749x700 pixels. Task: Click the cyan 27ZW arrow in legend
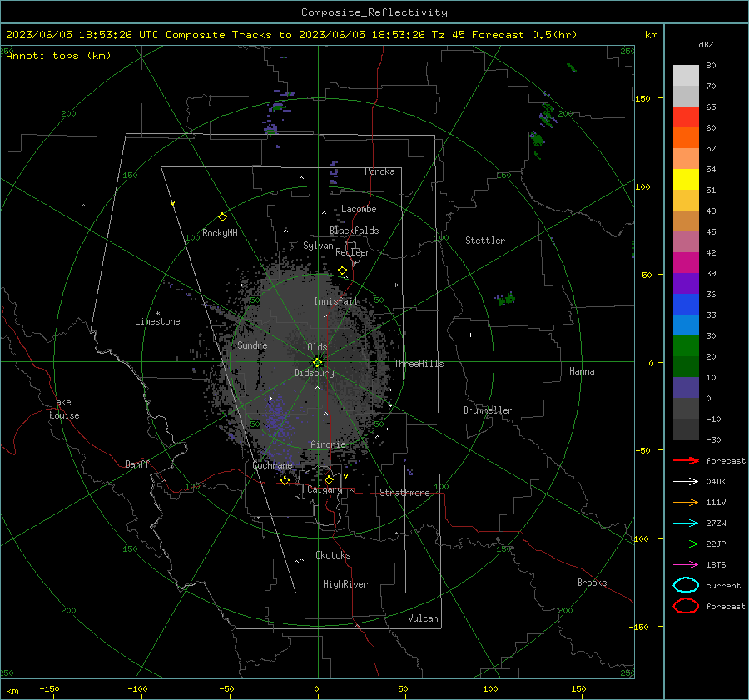tap(686, 524)
